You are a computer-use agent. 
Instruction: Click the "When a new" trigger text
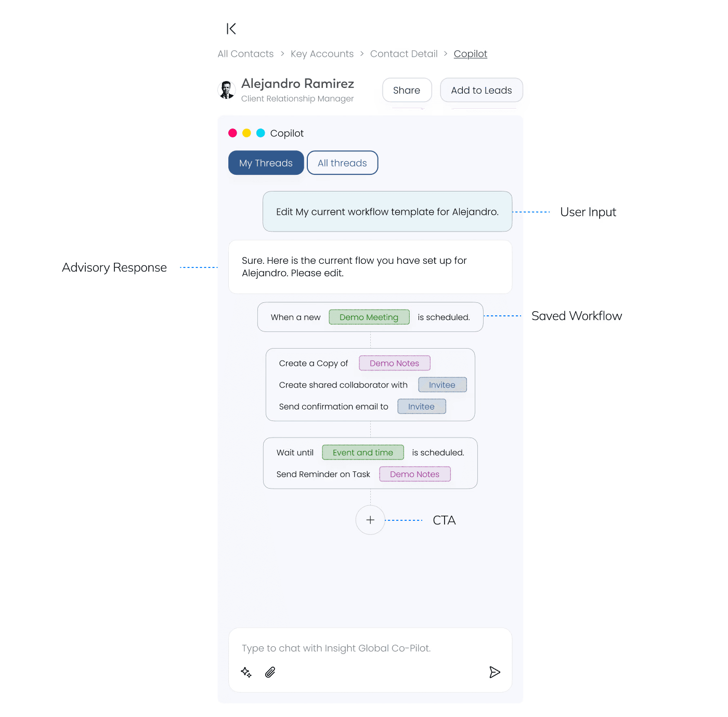(x=295, y=317)
